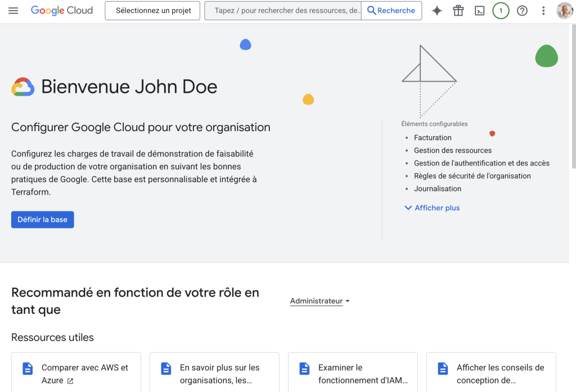
Task: Open the Administrateur role dropdown
Action: (319, 301)
